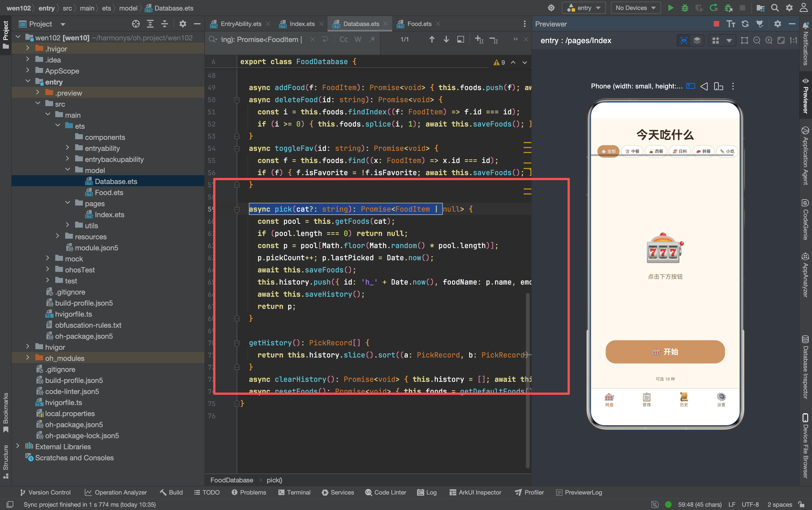This screenshot has width=812, height=510.
Task: Run the entry app with green play button
Action: (x=670, y=8)
